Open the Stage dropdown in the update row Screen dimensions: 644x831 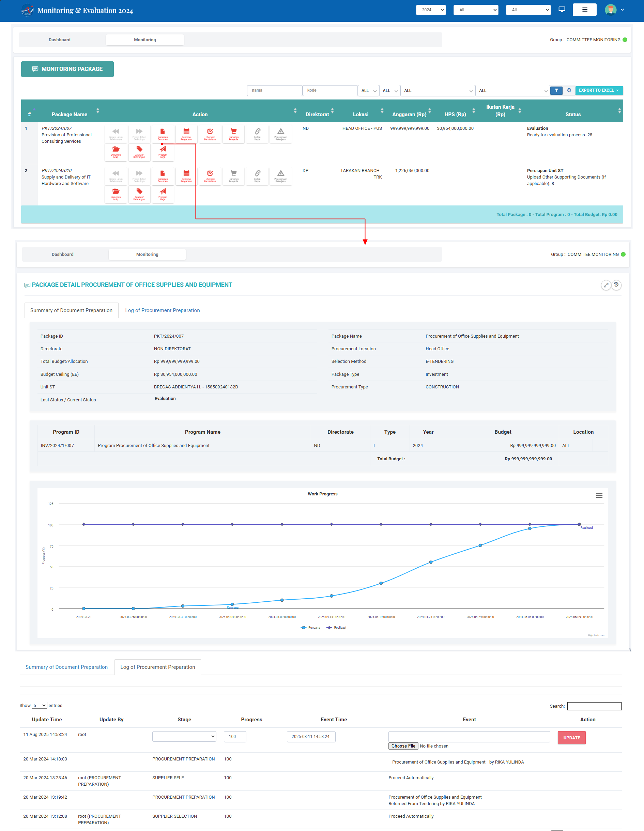point(184,736)
